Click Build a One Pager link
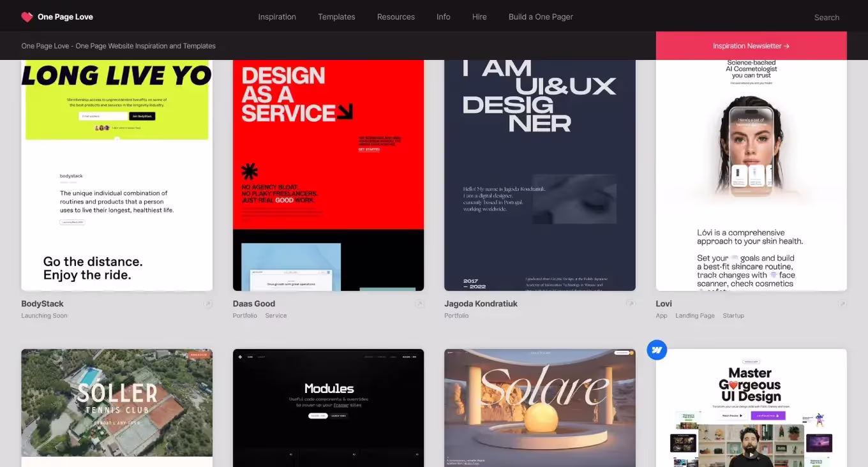Viewport: 868px width, 467px height. (x=541, y=17)
